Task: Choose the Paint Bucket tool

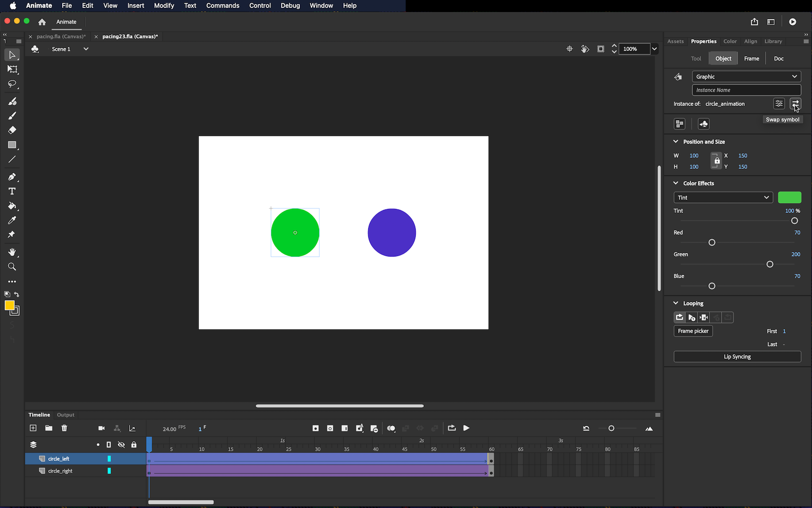Action: 13,206
